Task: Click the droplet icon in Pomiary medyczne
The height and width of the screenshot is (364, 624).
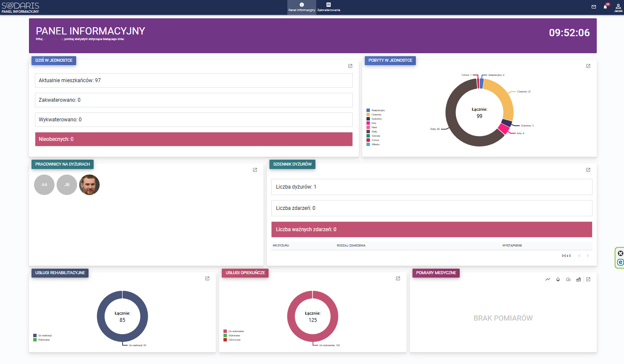Action: [x=558, y=279]
